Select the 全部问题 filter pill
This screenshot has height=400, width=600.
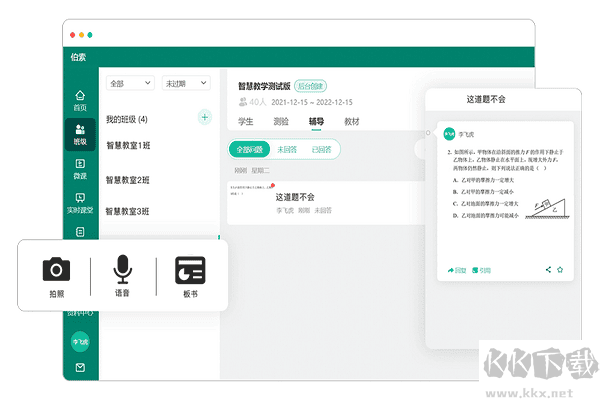(x=249, y=149)
